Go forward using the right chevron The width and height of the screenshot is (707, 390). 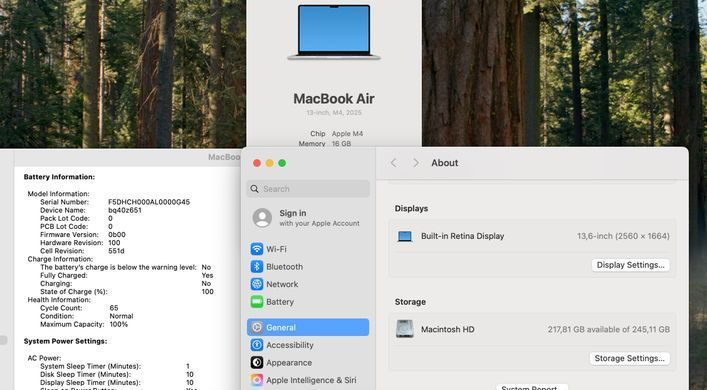tap(416, 163)
